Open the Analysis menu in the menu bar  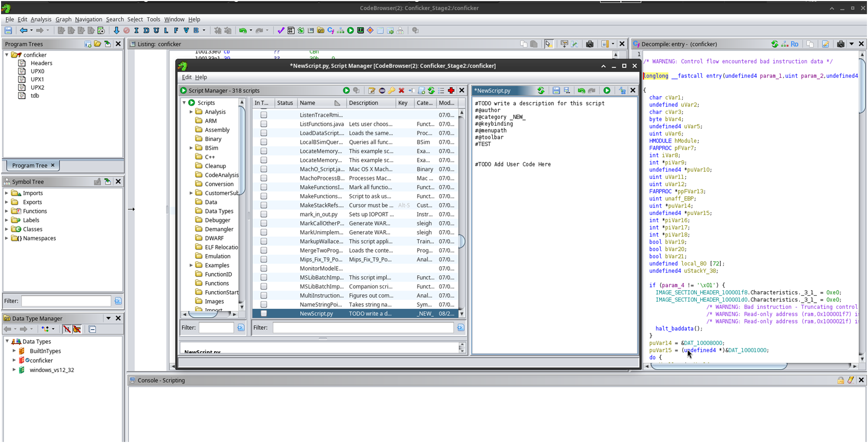click(x=41, y=19)
